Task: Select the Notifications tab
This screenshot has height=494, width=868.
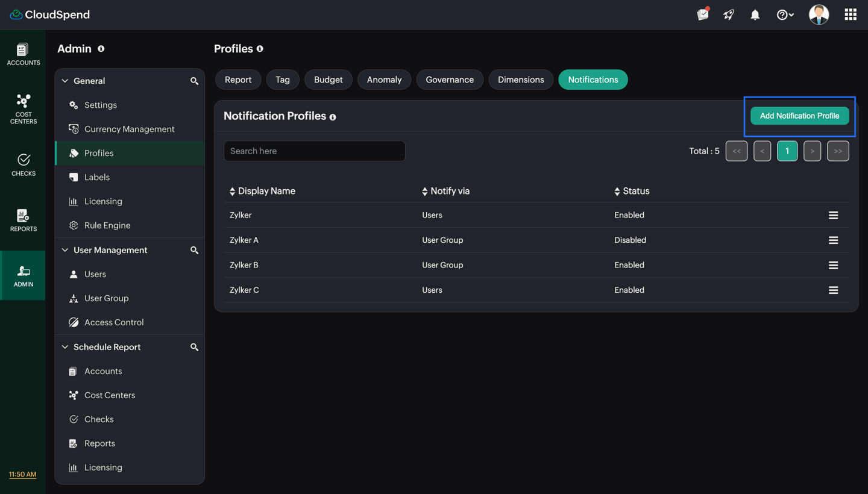Action: (593, 80)
